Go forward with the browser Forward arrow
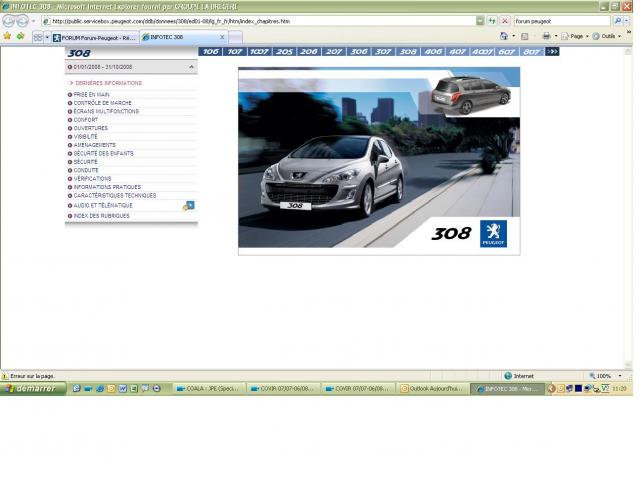 tap(22, 21)
